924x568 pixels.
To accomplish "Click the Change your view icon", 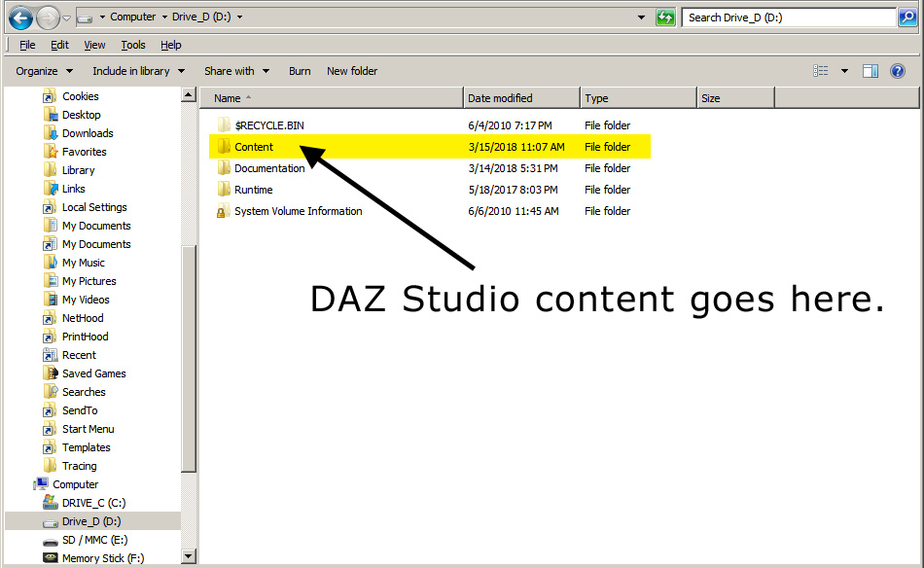I will click(821, 71).
